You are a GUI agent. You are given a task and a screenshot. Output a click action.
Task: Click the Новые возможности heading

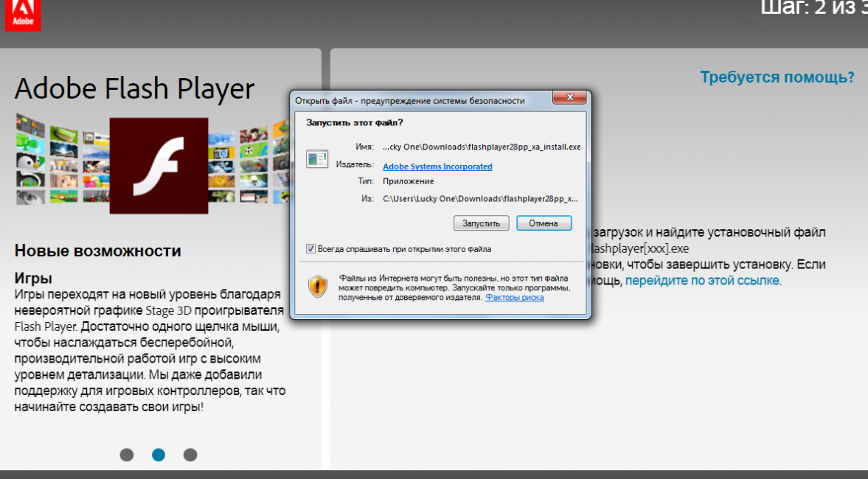pyautogui.click(x=97, y=251)
